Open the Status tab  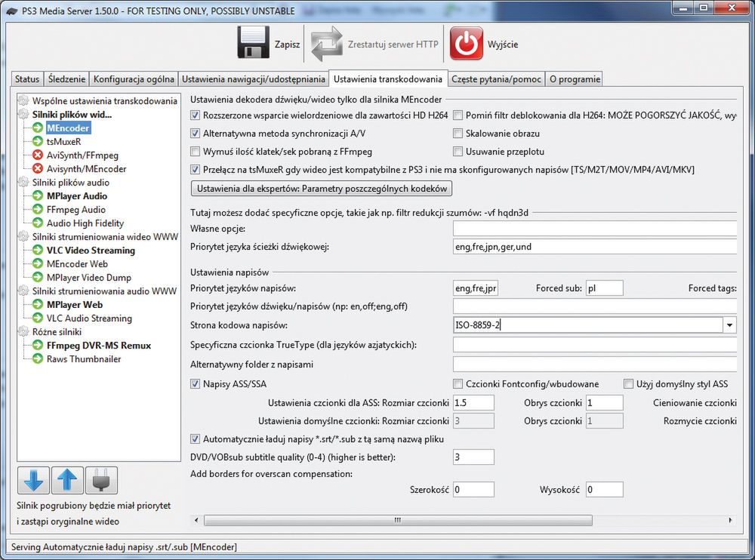pos(27,79)
